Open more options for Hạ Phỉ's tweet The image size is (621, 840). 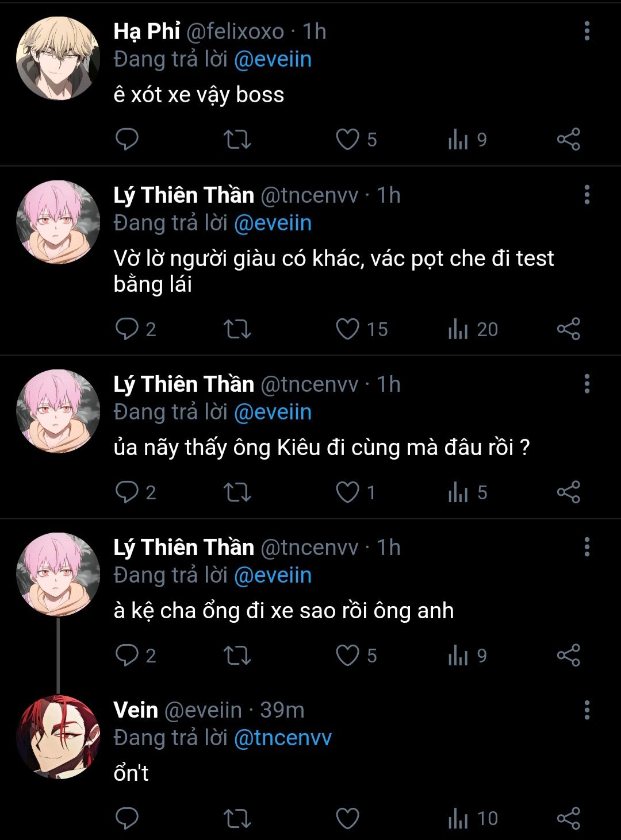pyautogui.click(x=586, y=31)
